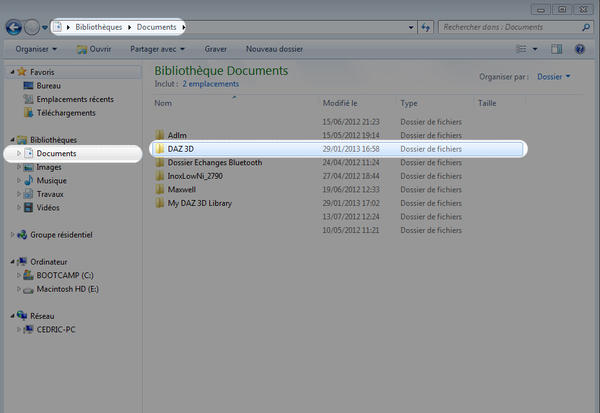The height and width of the screenshot is (413, 600).
Task: Open the address bar history dropdown
Action: click(411, 28)
